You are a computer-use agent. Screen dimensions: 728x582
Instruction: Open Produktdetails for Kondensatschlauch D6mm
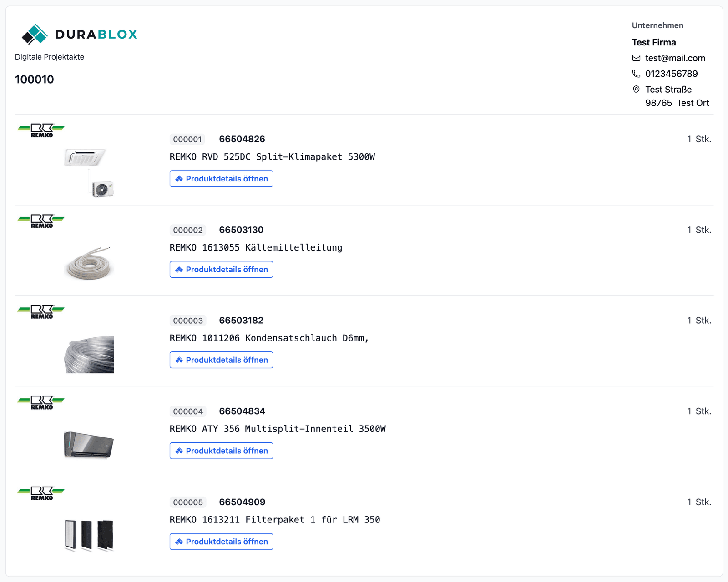tap(221, 360)
